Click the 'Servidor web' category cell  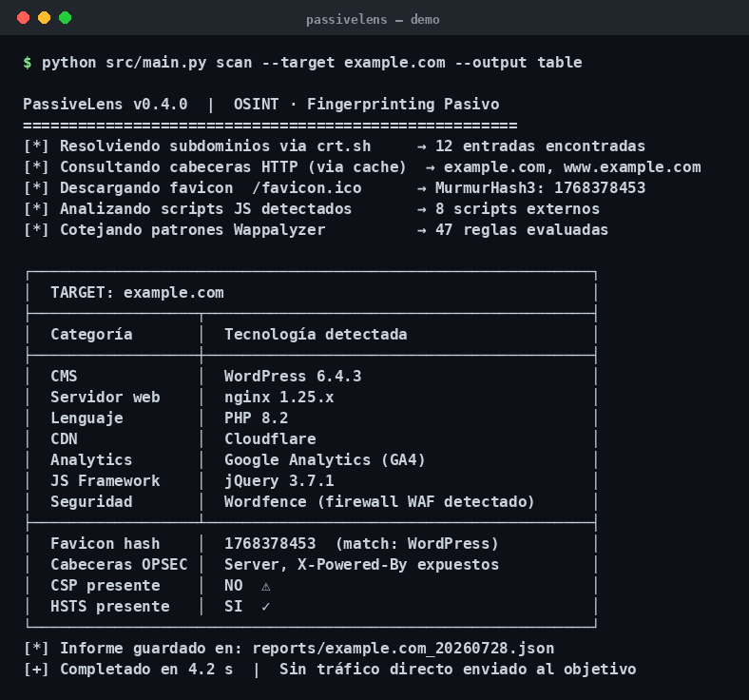106,397
